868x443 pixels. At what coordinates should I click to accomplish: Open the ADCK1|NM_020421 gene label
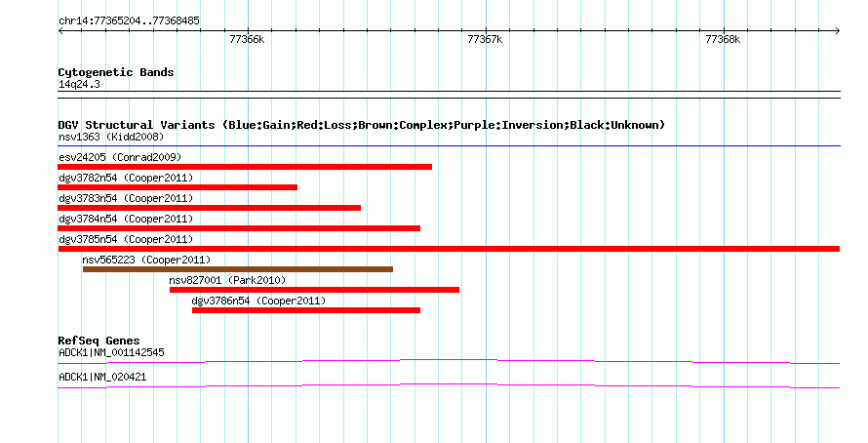102,377
